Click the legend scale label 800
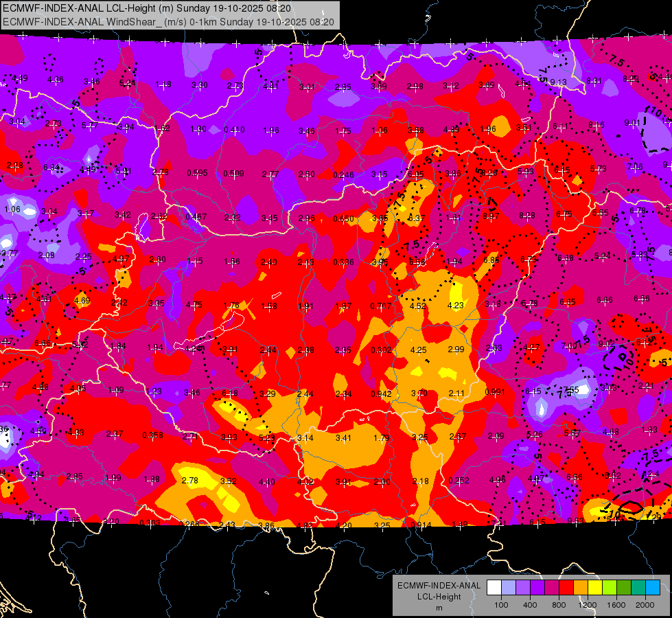The image size is (672, 618). click(x=559, y=605)
